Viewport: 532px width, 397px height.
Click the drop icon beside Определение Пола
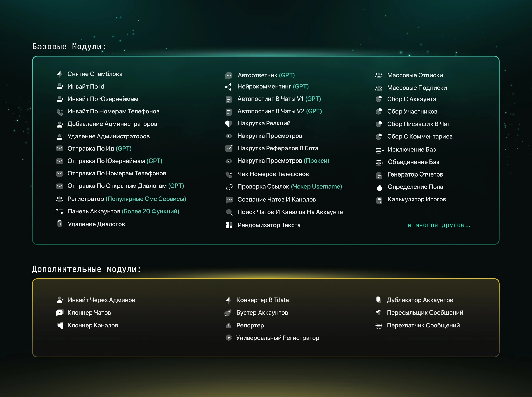click(x=379, y=187)
